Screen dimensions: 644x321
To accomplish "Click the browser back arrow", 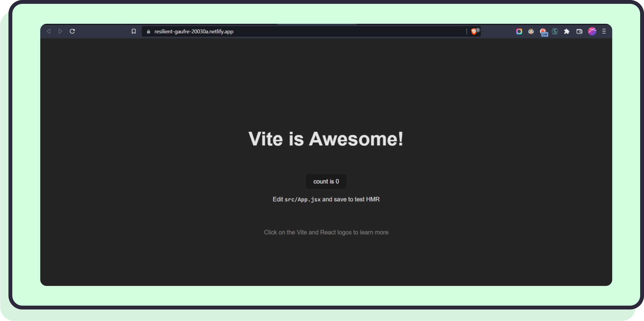I will pos(48,31).
